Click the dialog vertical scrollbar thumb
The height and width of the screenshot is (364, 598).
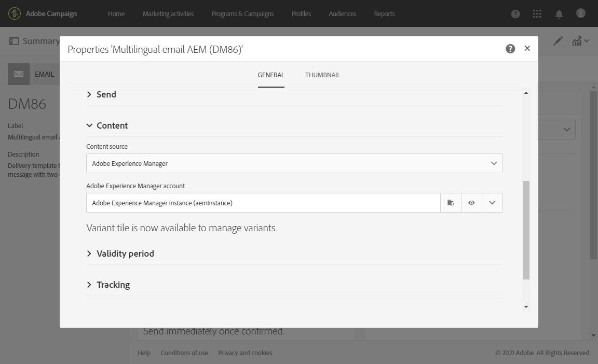(526, 230)
